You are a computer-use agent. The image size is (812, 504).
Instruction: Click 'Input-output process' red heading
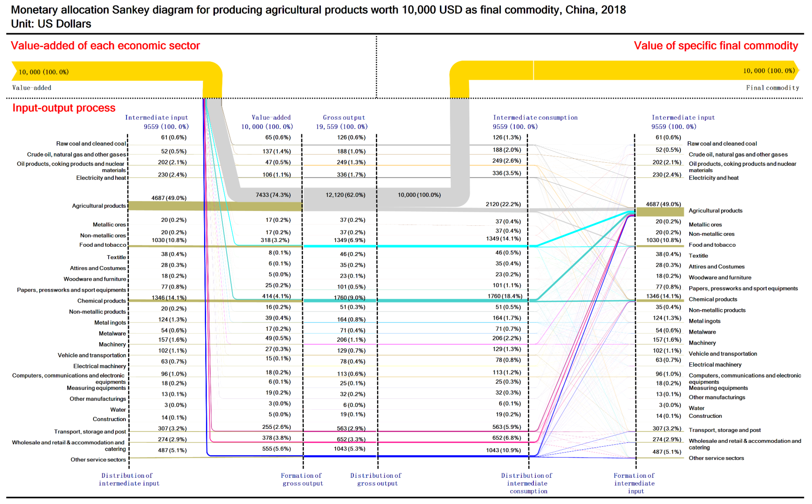pyautogui.click(x=64, y=108)
